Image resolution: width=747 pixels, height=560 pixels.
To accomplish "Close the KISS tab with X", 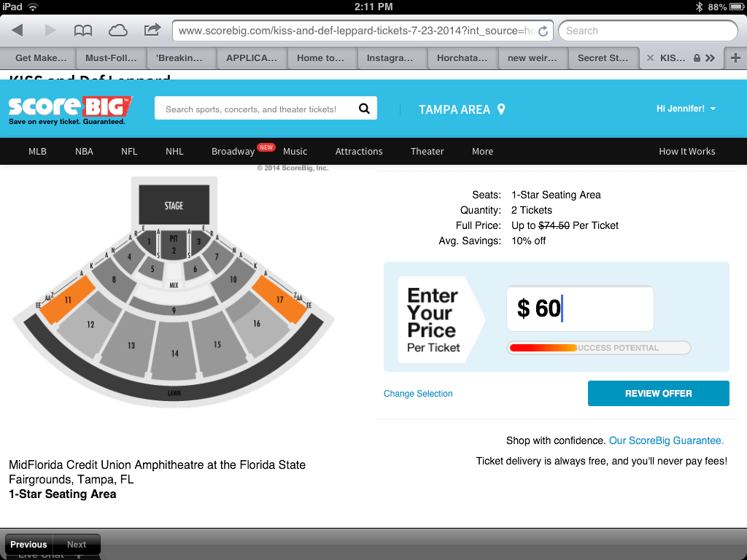I will coord(650,58).
